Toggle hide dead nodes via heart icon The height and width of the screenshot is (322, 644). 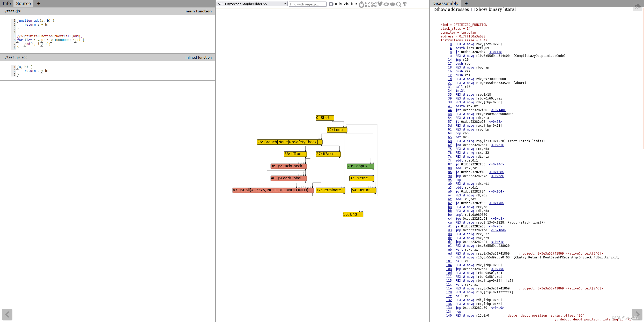pyautogui.click(x=380, y=4)
